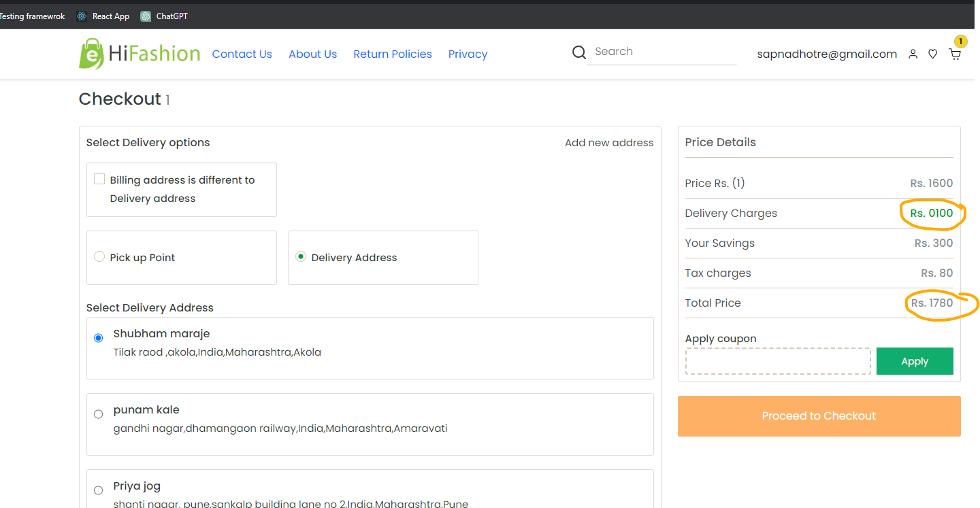Open Return Policies link

(x=393, y=54)
